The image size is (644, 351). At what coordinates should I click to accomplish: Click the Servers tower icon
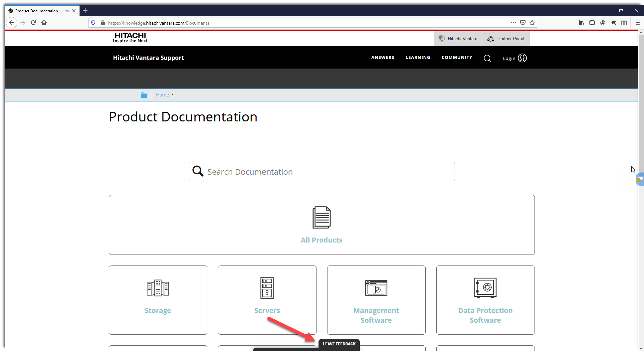(x=267, y=288)
